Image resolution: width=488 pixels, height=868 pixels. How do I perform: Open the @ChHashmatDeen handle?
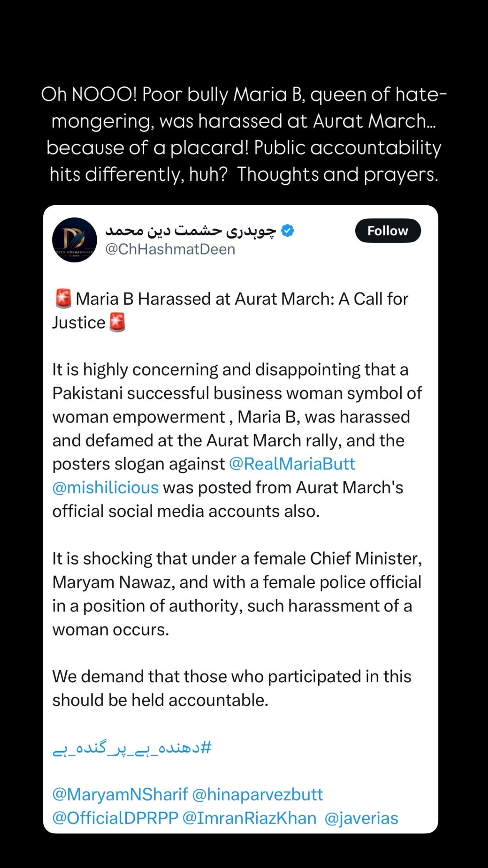coord(170,249)
